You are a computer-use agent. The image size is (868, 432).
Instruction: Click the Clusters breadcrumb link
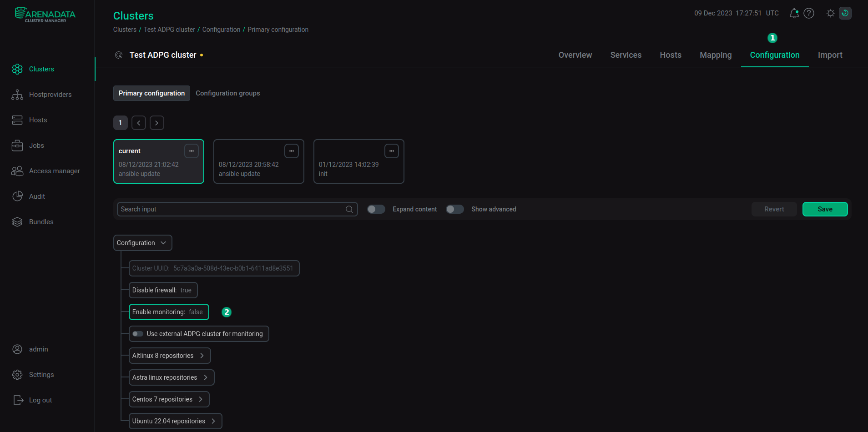coord(125,30)
